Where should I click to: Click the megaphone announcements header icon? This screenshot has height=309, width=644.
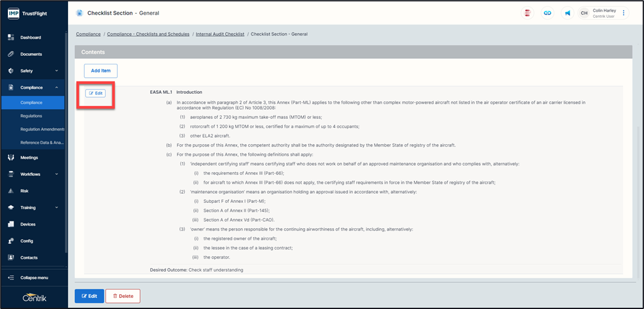point(567,13)
